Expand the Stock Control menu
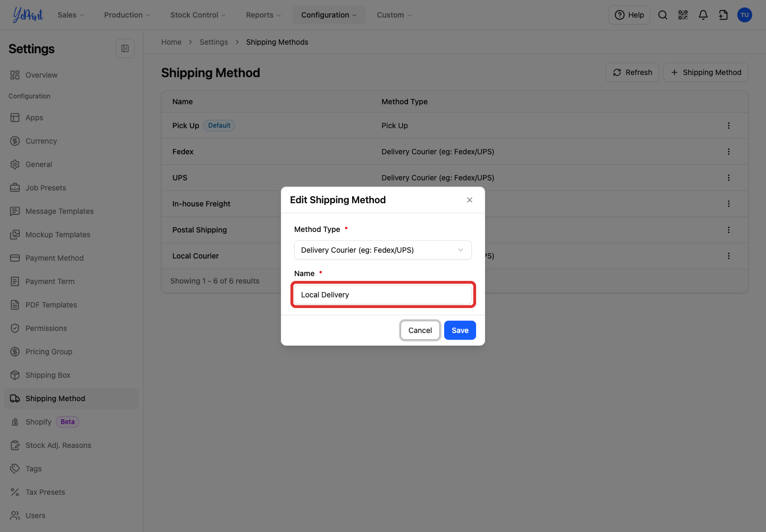This screenshot has width=766, height=532. click(x=198, y=15)
